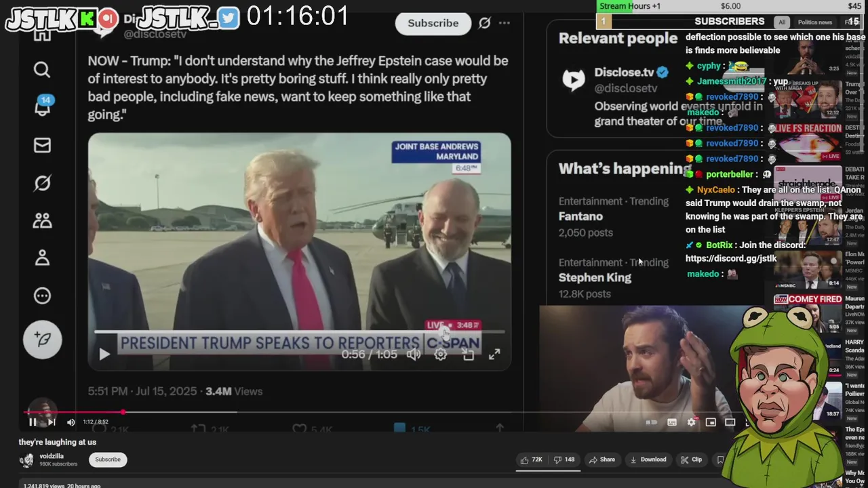Click the Grok icon beside tweet Subscribe

click(484, 23)
